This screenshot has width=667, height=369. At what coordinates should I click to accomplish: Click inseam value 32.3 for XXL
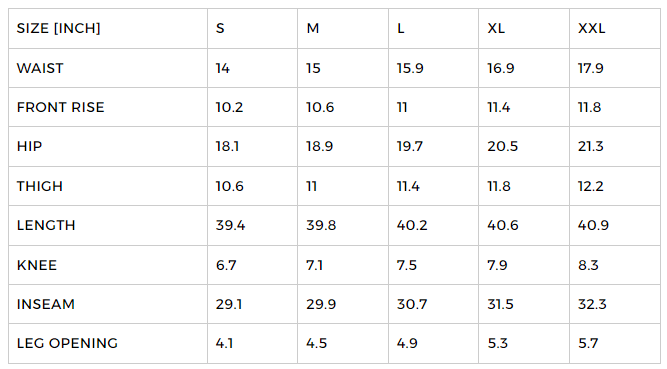pyautogui.click(x=592, y=304)
